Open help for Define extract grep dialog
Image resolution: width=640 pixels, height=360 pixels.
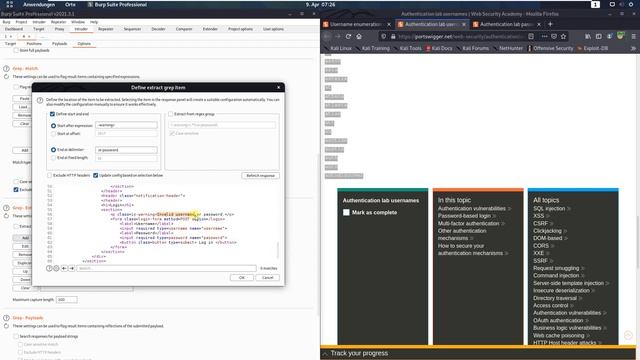(x=40, y=100)
